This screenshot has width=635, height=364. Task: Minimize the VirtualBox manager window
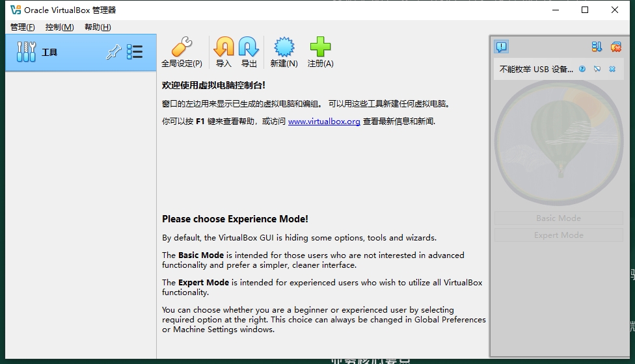556,10
